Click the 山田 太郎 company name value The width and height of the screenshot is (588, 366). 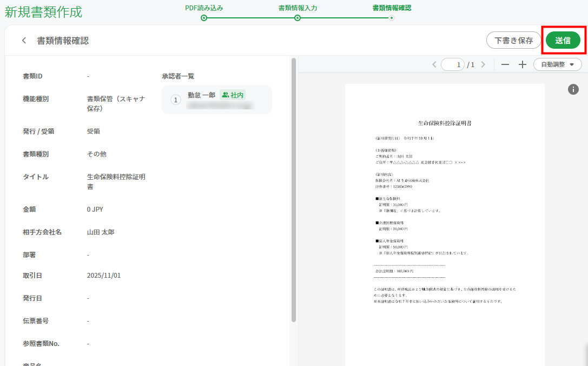click(x=101, y=232)
